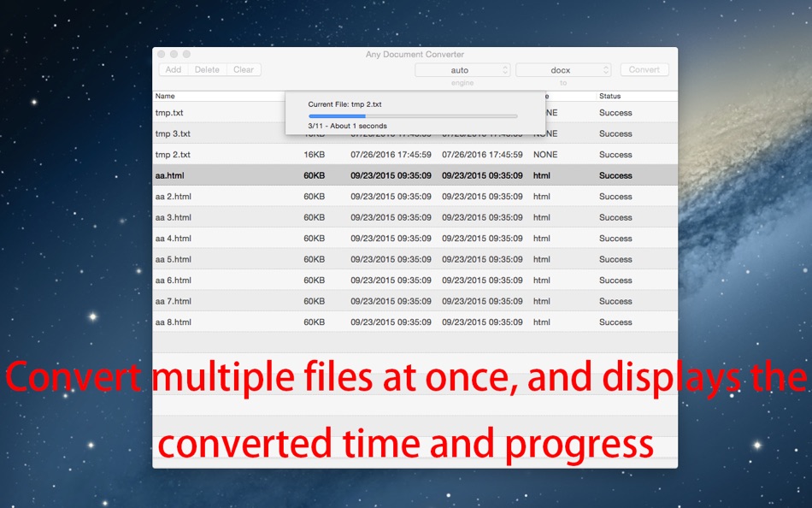
Task: Click the 60KB size of aa 5.html
Action: click(315, 259)
